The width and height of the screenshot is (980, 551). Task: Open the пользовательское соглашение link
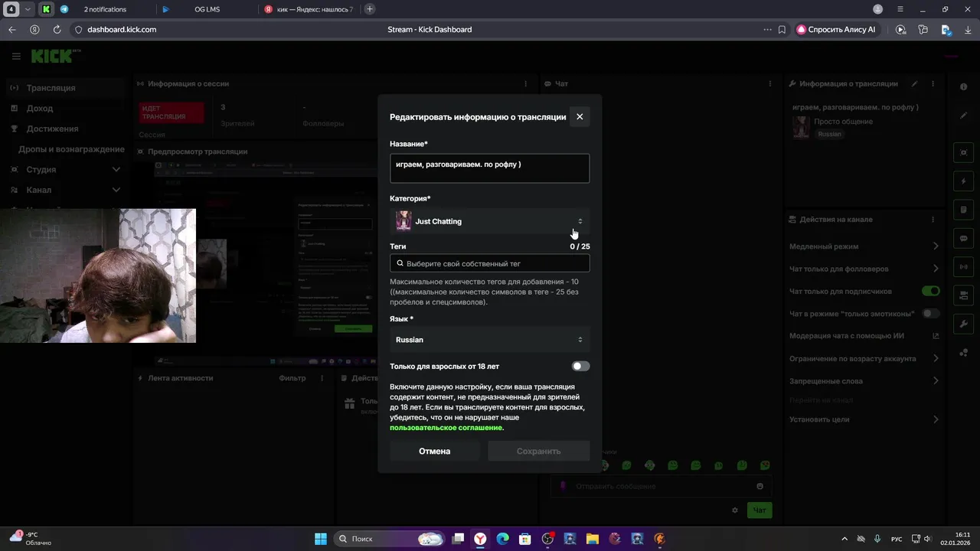pos(446,428)
